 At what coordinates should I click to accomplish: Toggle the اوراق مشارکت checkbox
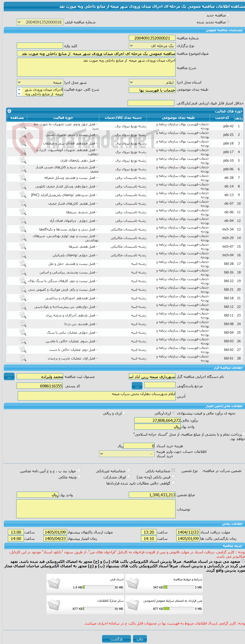pos(129,476)
